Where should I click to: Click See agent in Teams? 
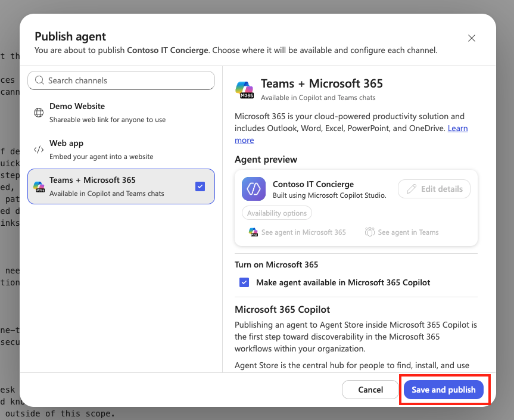pos(402,232)
